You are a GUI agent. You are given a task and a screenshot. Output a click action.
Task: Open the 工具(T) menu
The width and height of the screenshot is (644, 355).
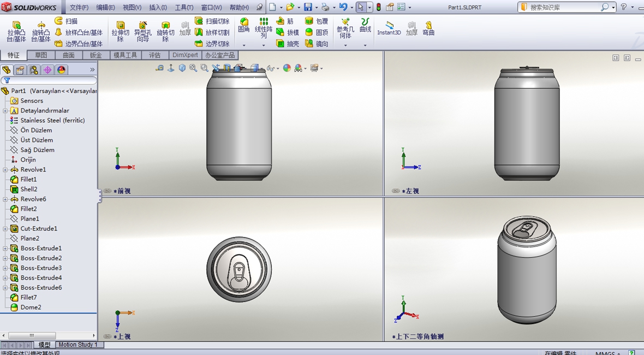[x=184, y=8]
